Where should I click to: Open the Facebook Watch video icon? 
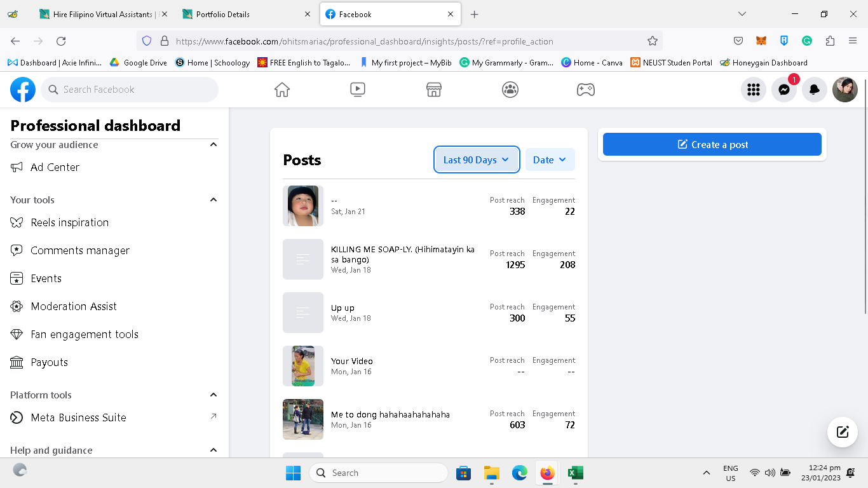coord(358,90)
